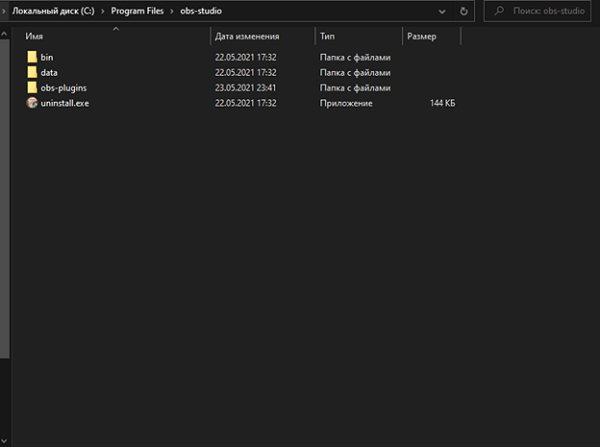The width and height of the screenshot is (600, 447).
Task: Click the obs-plugins folder icon
Action: tap(32, 88)
